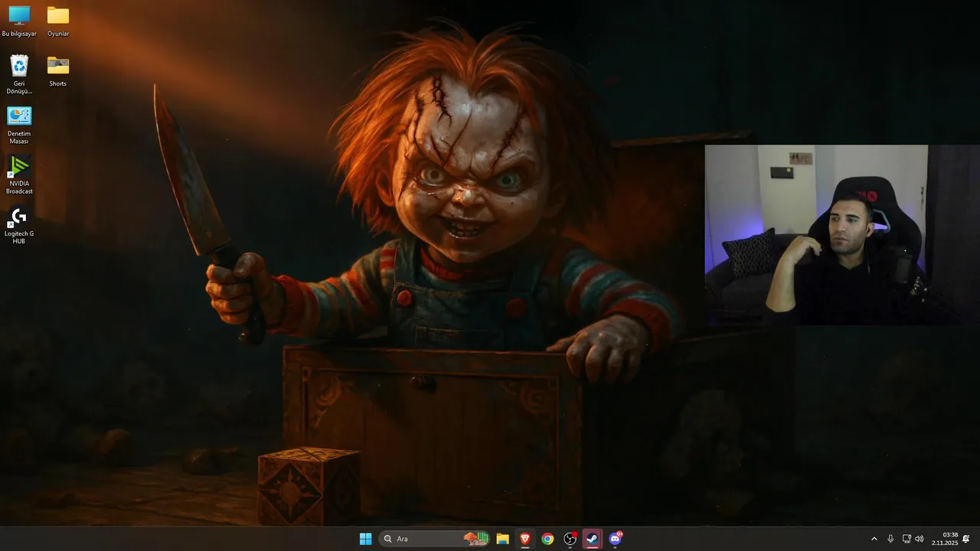
Task: Open the Bu bilgisayar desktop icon
Action: (19, 21)
